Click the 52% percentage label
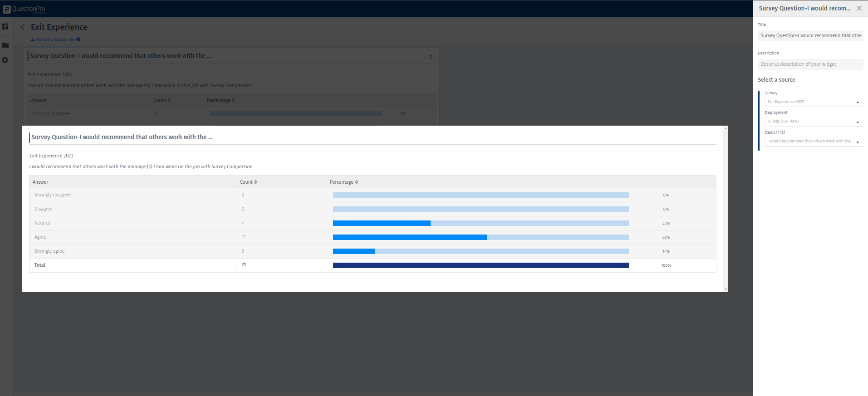Image resolution: width=868 pixels, height=396 pixels. tap(666, 237)
